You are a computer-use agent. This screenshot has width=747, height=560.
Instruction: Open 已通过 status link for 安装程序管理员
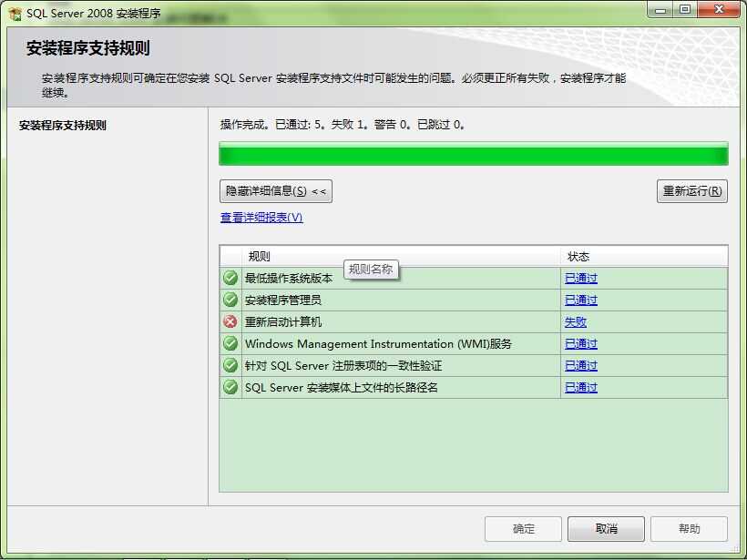pos(580,300)
